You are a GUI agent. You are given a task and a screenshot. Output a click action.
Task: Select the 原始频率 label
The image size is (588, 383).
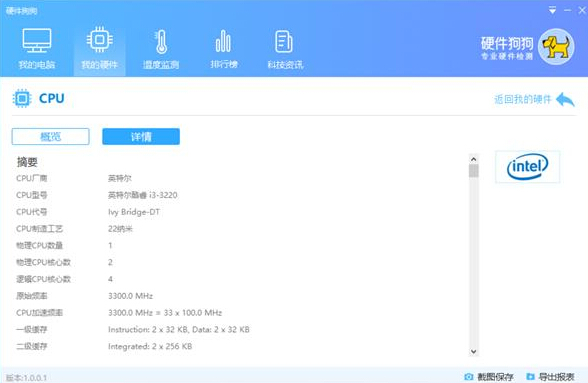pyautogui.click(x=32, y=296)
